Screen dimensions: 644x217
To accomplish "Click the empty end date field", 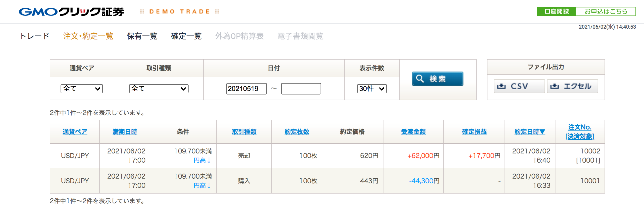I will click(x=301, y=89).
